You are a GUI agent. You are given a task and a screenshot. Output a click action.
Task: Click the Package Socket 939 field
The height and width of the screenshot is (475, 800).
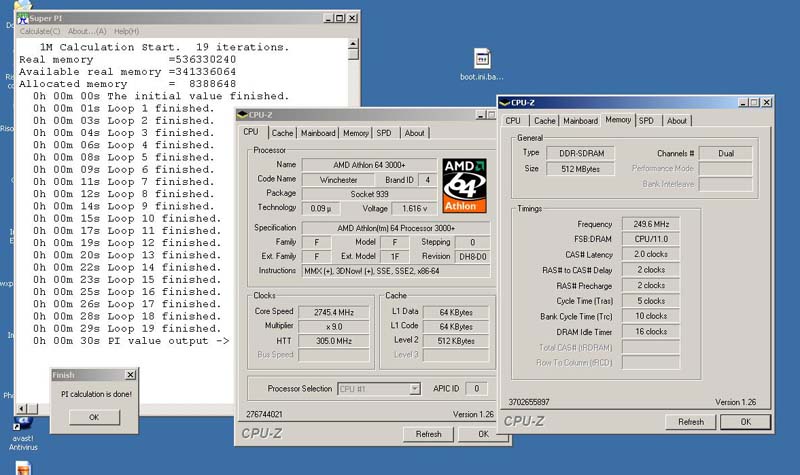pyautogui.click(x=369, y=194)
